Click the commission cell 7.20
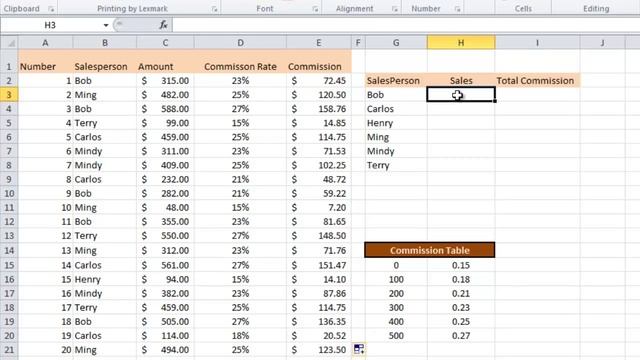The image size is (640, 360). tap(319, 208)
